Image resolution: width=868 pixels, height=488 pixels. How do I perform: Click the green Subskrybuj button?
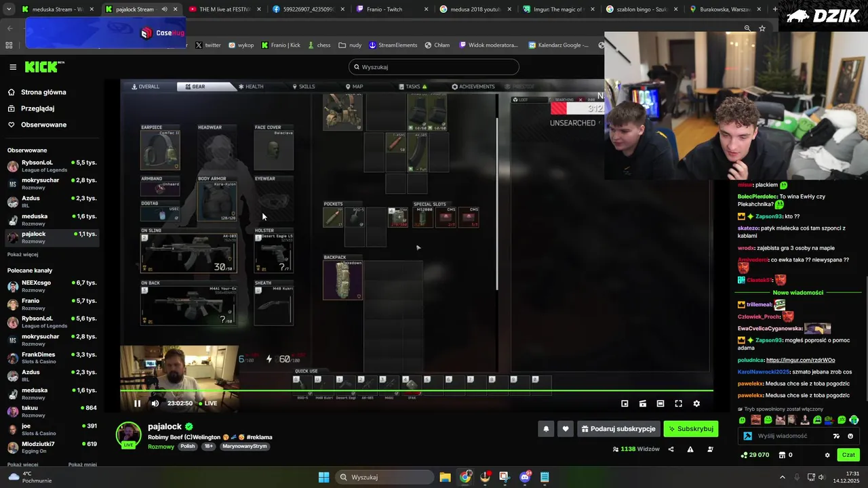click(690, 428)
